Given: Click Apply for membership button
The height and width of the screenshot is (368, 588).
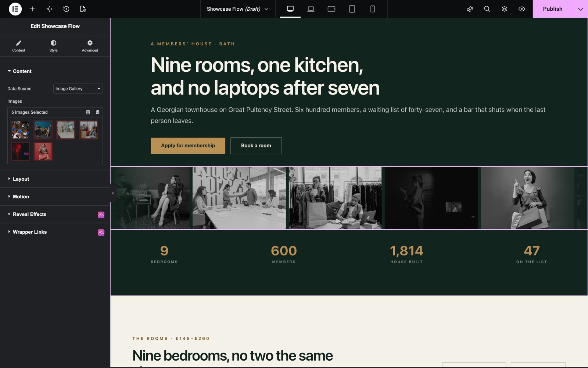Looking at the screenshot, I should [x=188, y=146].
